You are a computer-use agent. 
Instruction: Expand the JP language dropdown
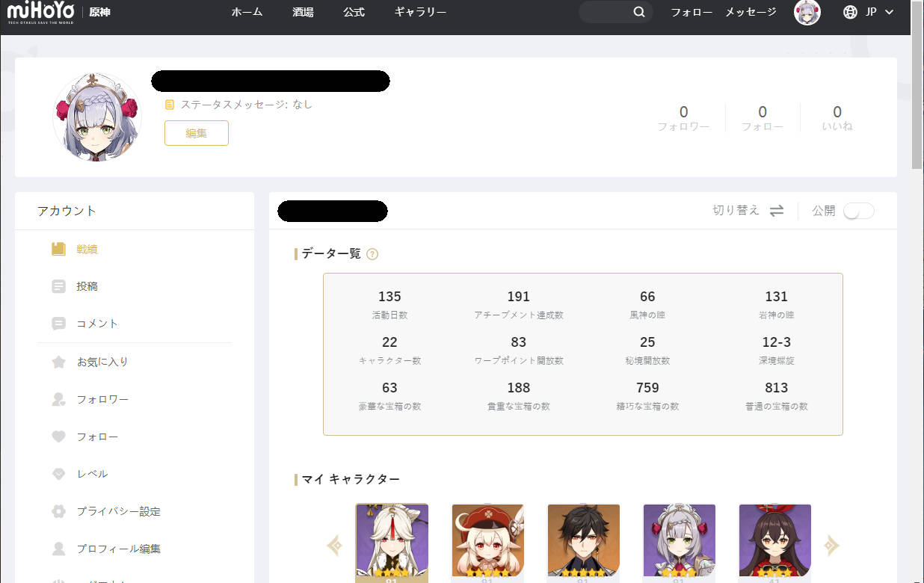pyautogui.click(x=868, y=12)
